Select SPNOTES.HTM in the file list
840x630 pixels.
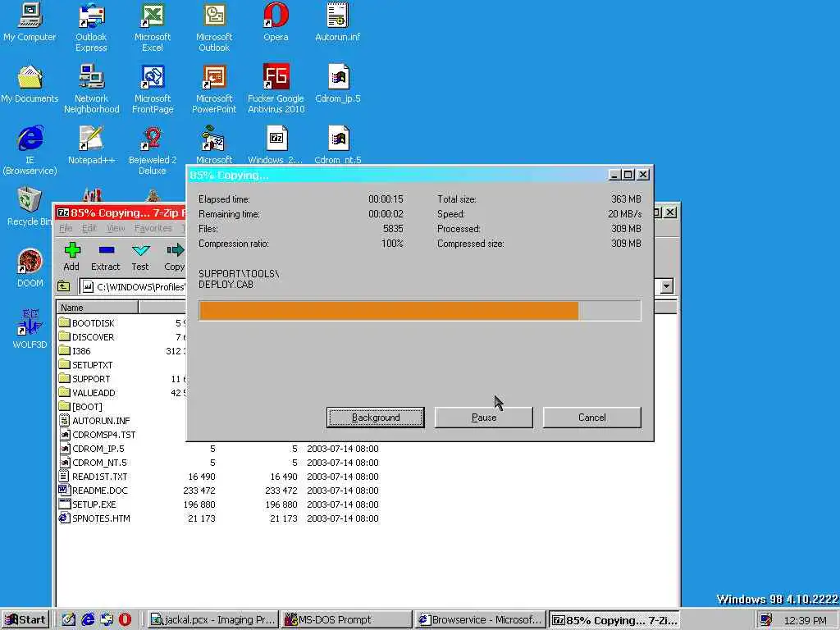click(94, 518)
